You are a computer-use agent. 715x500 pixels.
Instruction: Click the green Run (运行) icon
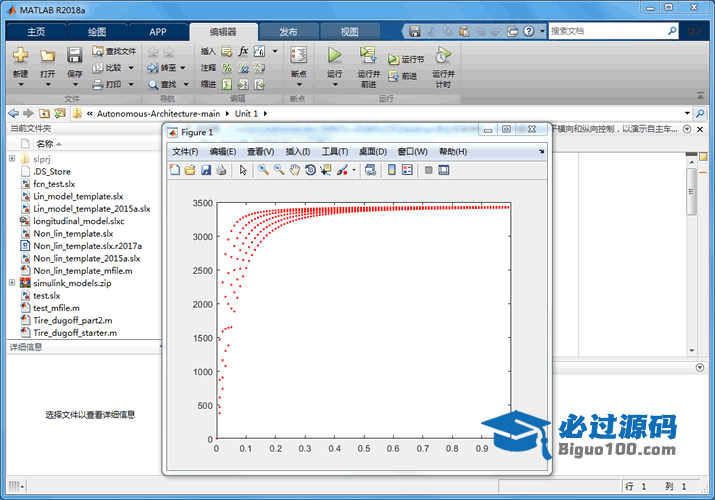click(x=335, y=56)
